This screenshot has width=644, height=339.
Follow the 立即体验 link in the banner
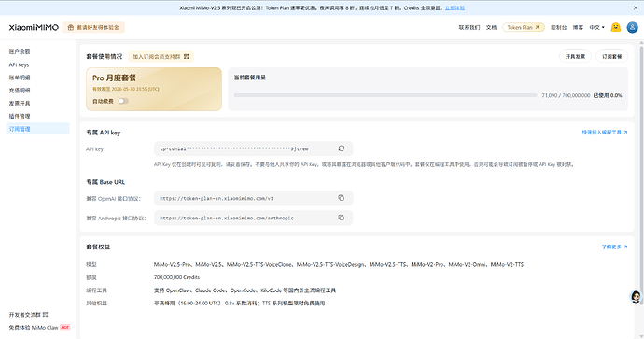tap(455, 7)
